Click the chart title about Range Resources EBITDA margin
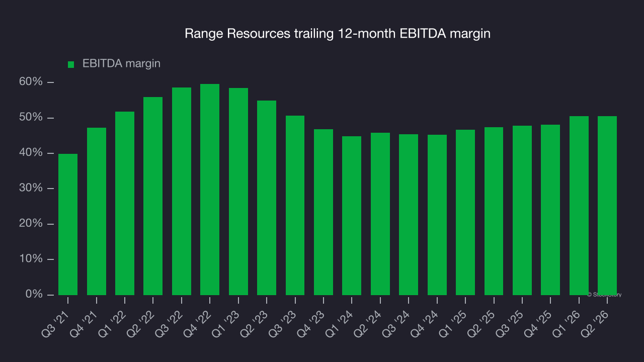This screenshot has height=362, width=644. (x=337, y=34)
